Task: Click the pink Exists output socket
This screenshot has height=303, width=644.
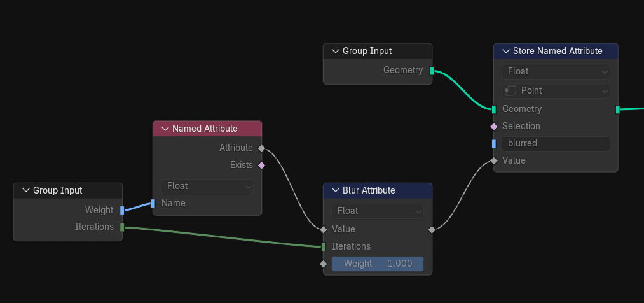Action: pos(261,166)
